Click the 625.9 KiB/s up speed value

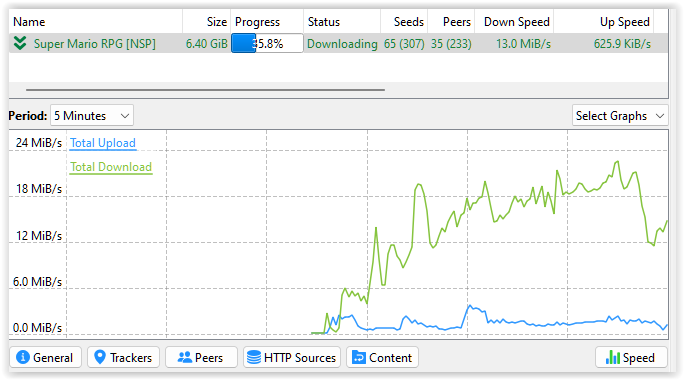tap(622, 44)
